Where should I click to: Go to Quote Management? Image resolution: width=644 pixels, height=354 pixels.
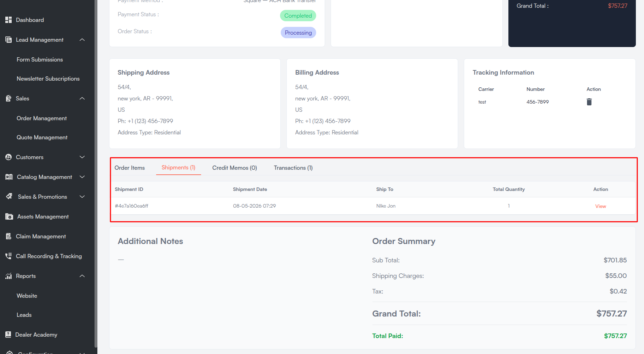click(42, 137)
